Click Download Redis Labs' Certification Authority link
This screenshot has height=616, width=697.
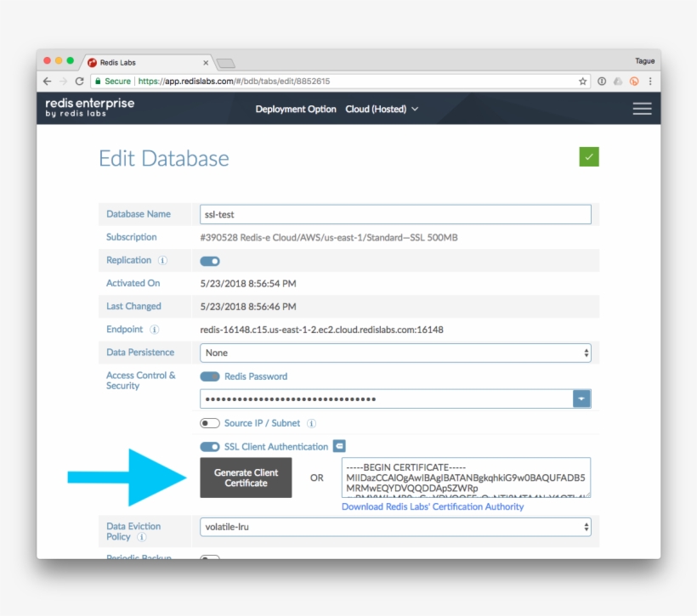[x=433, y=506]
